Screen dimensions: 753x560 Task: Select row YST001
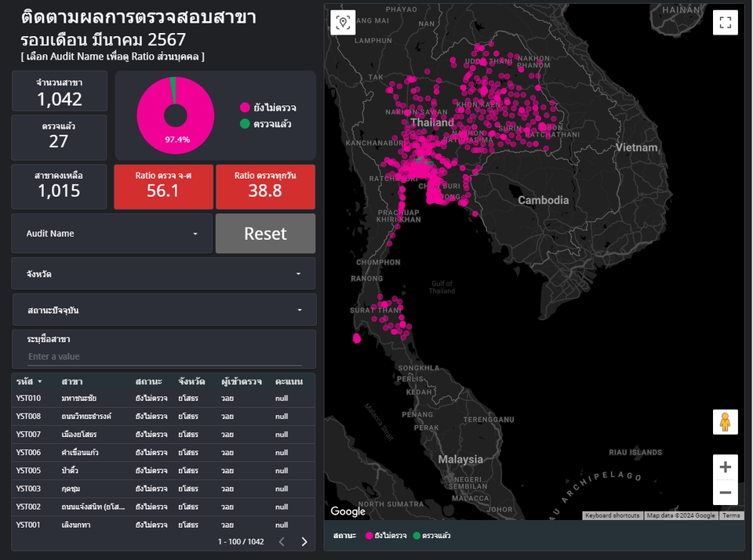coord(164,525)
